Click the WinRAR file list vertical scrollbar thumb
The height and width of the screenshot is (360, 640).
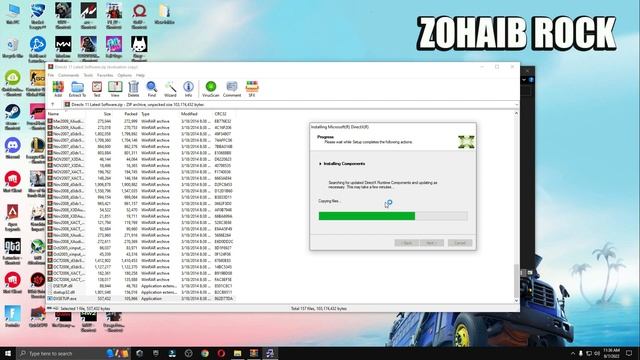click(516, 281)
